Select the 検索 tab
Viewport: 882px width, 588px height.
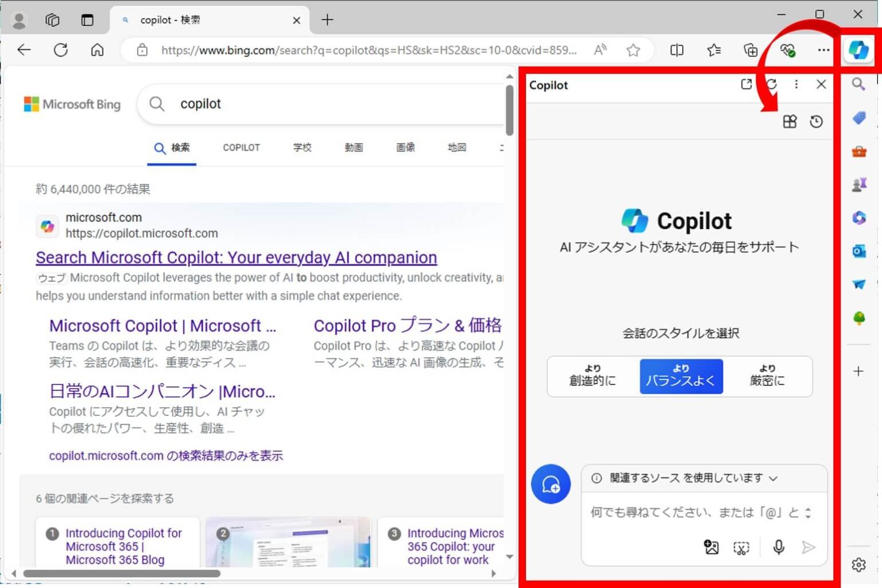(x=172, y=148)
